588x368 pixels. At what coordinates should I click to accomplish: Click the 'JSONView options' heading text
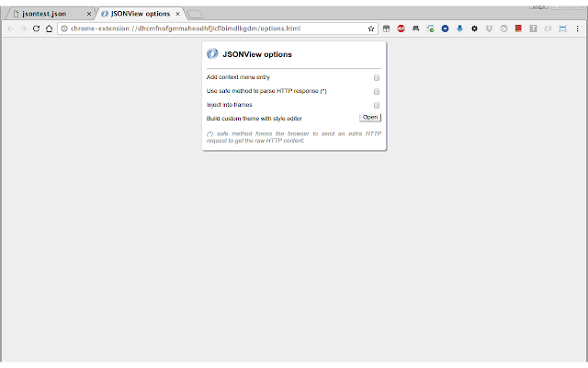pyautogui.click(x=257, y=54)
